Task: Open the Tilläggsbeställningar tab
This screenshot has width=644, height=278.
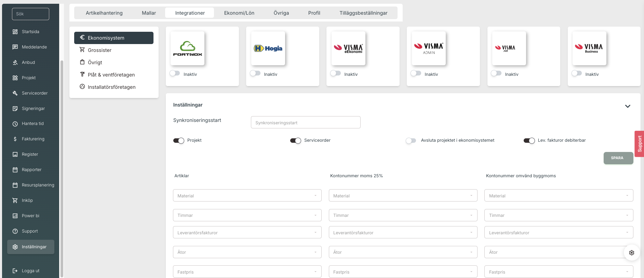Action: click(363, 13)
